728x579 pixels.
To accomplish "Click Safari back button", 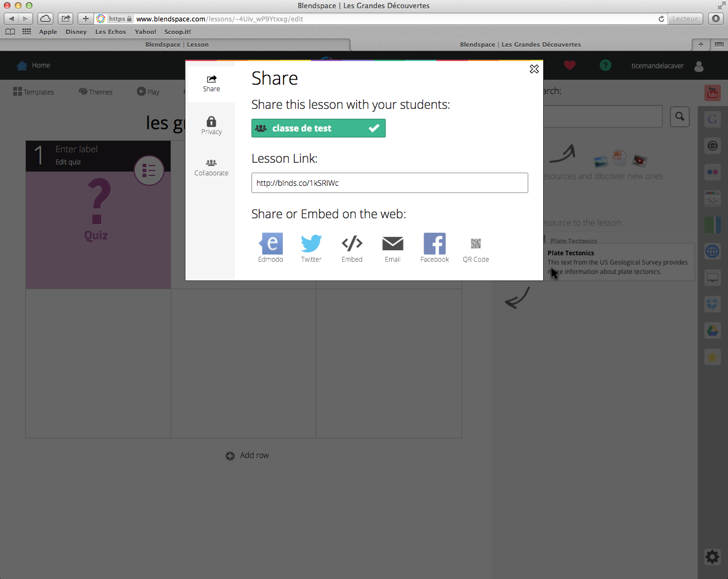I will point(12,19).
